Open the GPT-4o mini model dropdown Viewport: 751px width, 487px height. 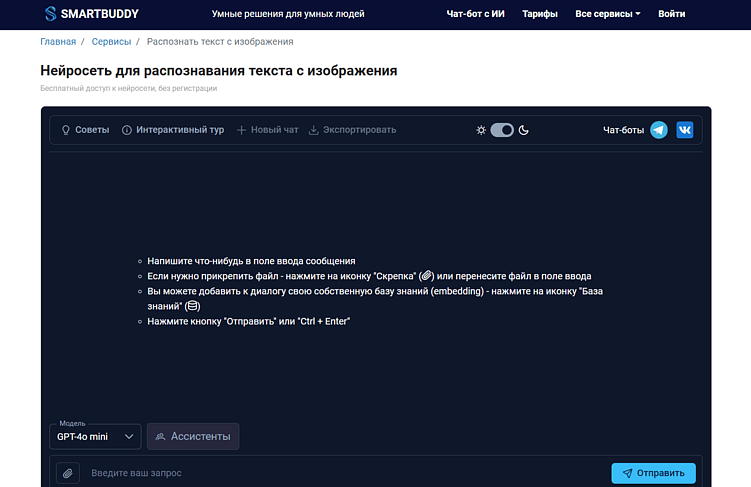tap(95, 437)
